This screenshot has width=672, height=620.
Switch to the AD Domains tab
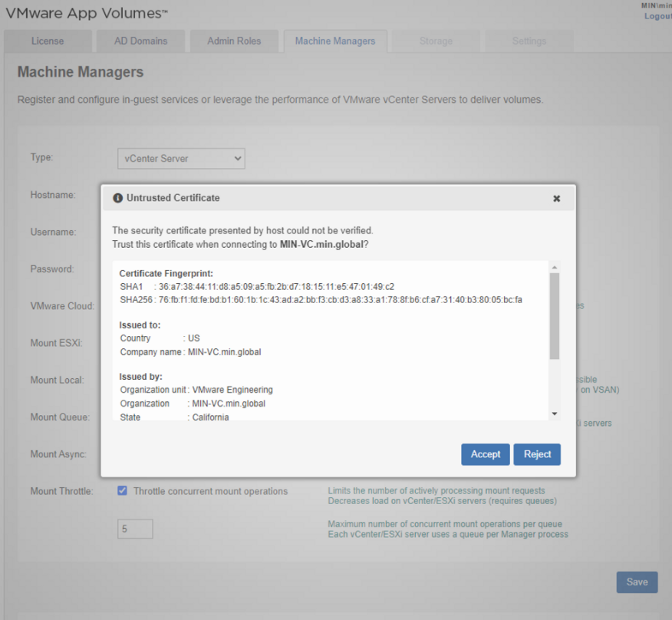[x=140, y=41]
